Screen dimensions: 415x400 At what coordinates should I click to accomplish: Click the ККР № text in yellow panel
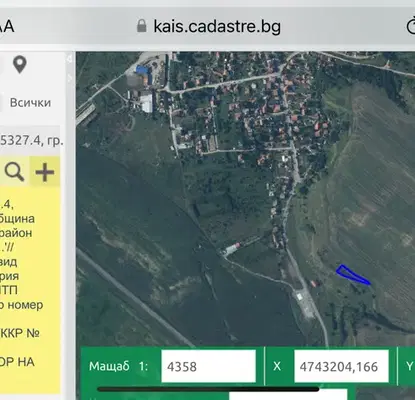pos(20,333)
